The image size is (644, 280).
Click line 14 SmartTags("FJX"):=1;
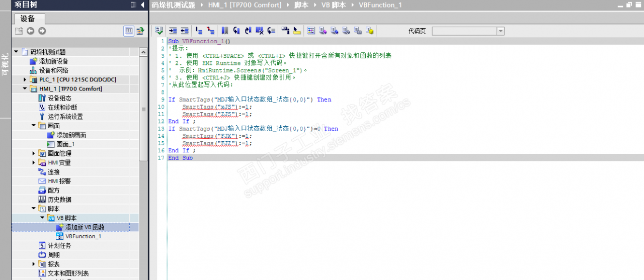pyautogui.click(x=217, y=136)
